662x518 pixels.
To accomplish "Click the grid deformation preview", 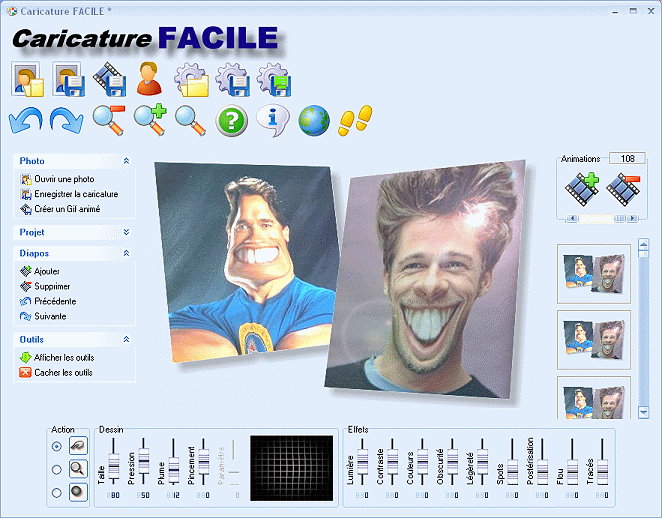I will 291,468.
